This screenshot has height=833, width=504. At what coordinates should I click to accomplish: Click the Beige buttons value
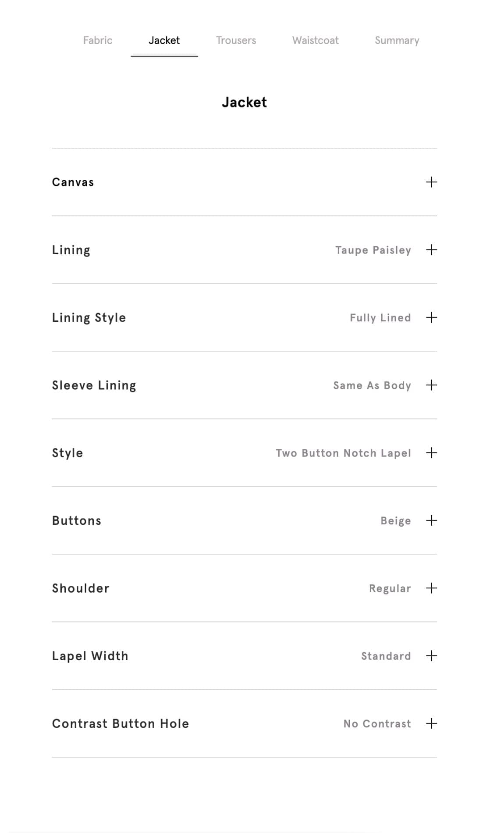click(x=395, y=521)
